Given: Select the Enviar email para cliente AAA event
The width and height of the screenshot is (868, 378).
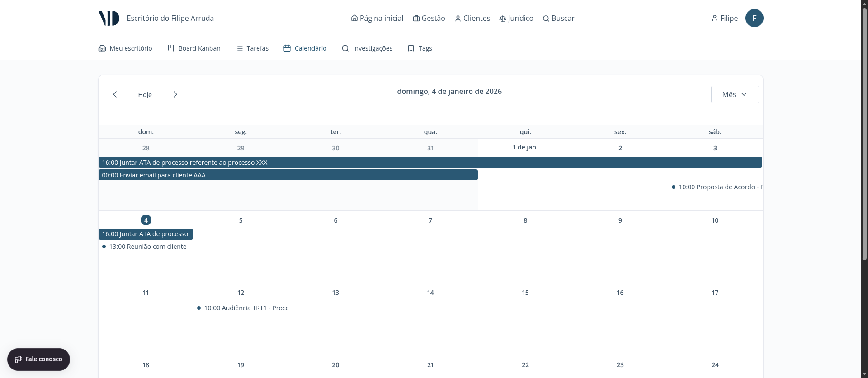Looking at the screenshot, I should click(288, 175).
